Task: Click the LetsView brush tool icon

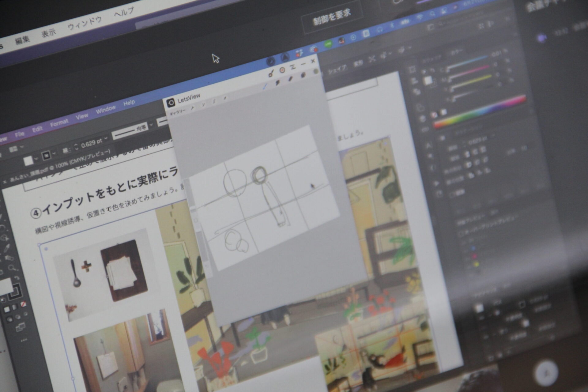Action: (271, 73)
